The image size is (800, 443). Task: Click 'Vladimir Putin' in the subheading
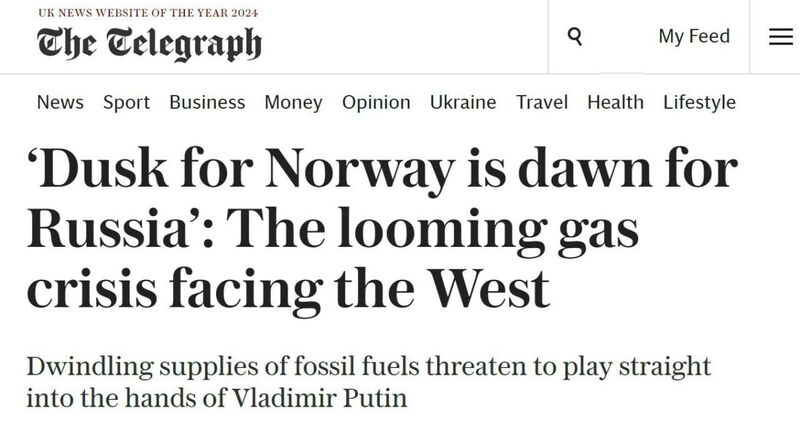pyautogui.click(x=320, y=399)
